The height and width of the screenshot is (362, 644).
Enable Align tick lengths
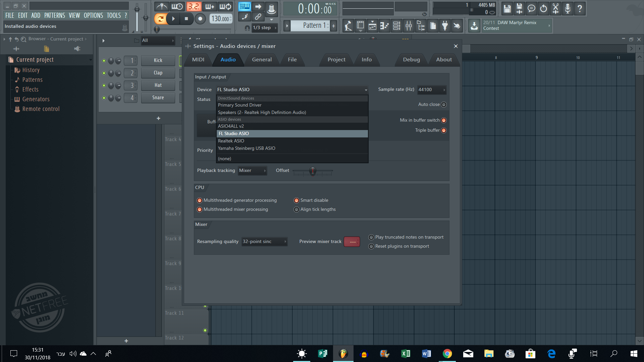pos(297,209)
